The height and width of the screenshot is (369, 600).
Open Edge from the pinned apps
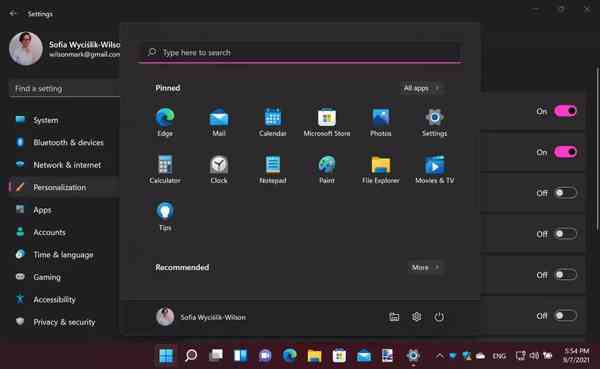[165, 122]
